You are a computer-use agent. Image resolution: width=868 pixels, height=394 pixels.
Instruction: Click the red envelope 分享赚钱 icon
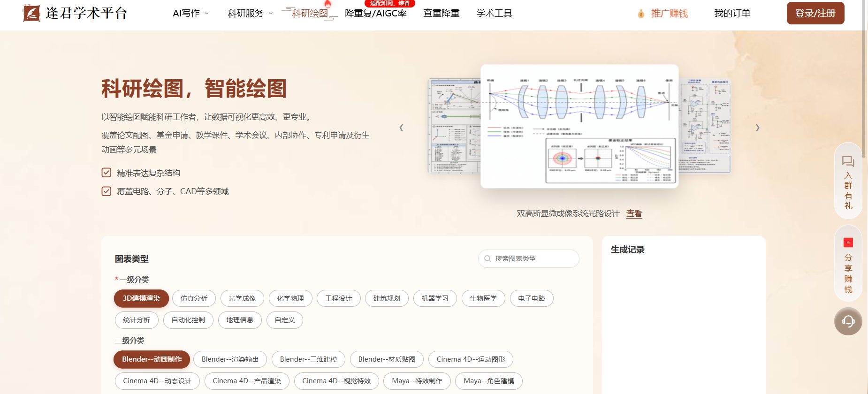click(x=848, y=242)
